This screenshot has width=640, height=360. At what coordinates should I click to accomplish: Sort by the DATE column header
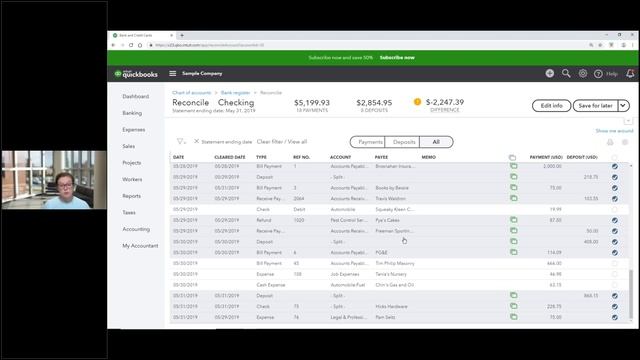point(178,157)
